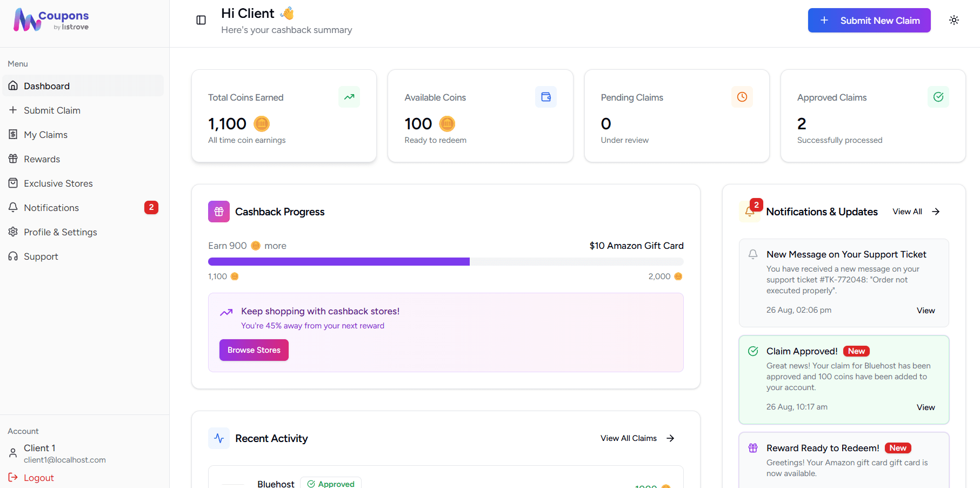
Task: Click the clock icon on Pending Claims
Action: pyautogui.click(x=742, y=97)
